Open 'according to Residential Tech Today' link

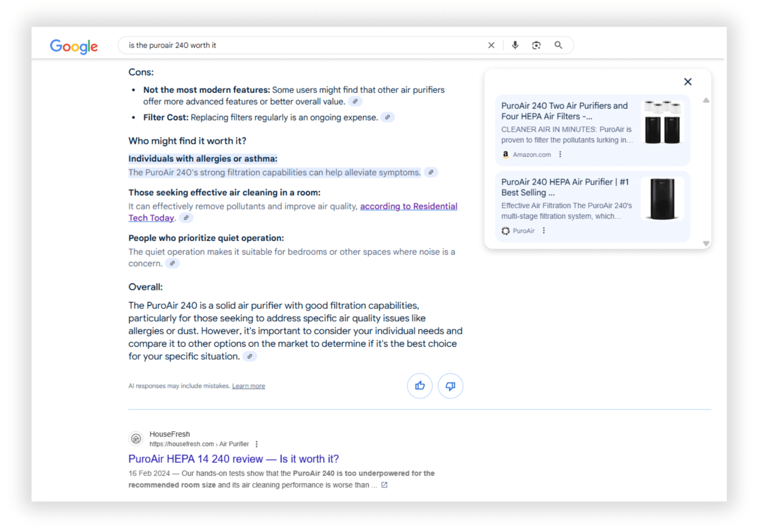coord(408,206)
